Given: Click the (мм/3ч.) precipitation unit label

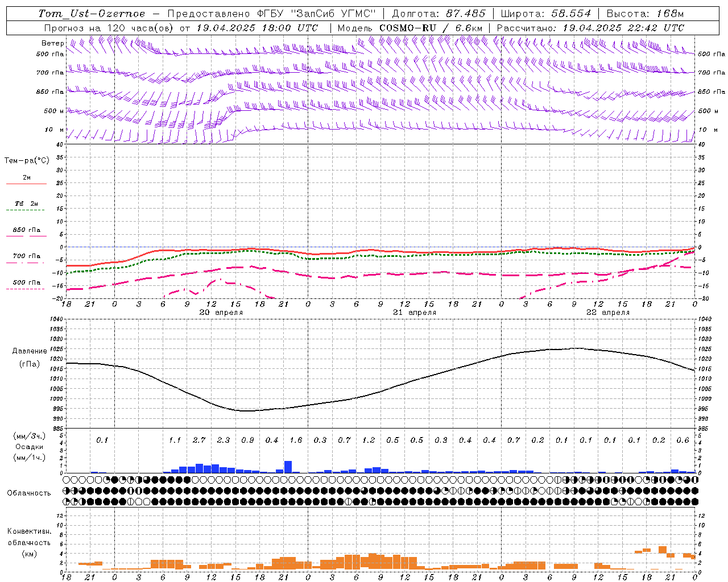Looking at the screenshot, I should (x=30, y=436).
